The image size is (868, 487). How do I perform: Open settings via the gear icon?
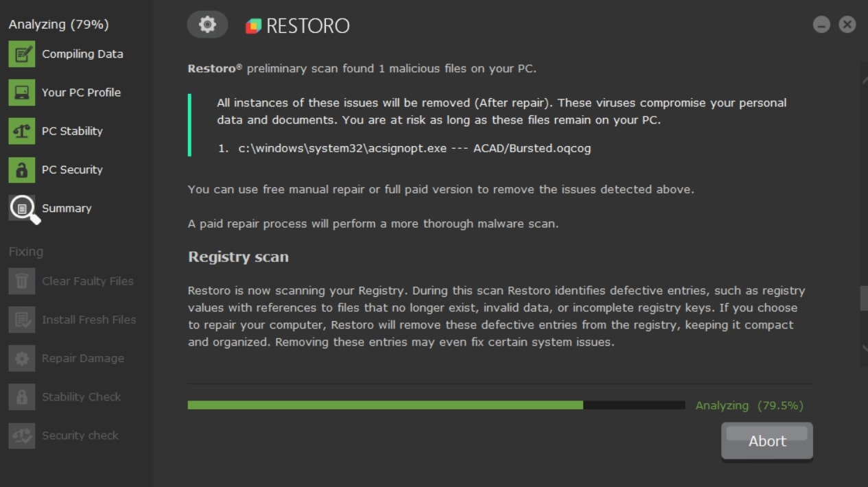coord(207,25)
